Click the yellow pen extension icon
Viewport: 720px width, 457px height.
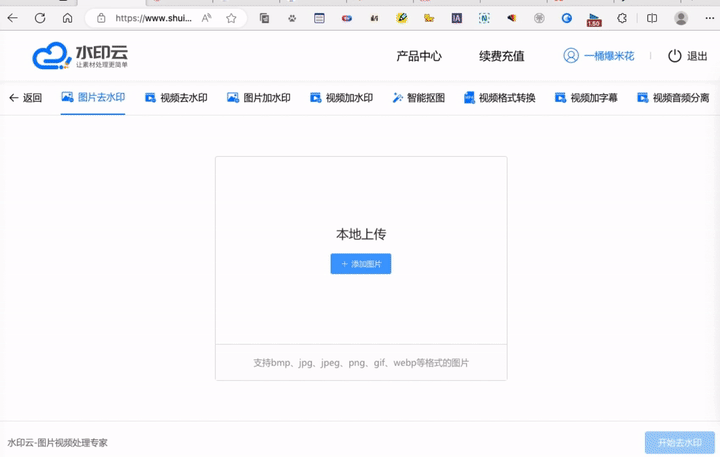(x=402, y=18)
